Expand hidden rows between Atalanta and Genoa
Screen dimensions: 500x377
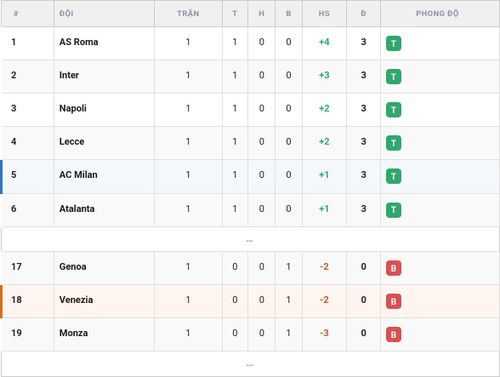(x=250, y=239)
